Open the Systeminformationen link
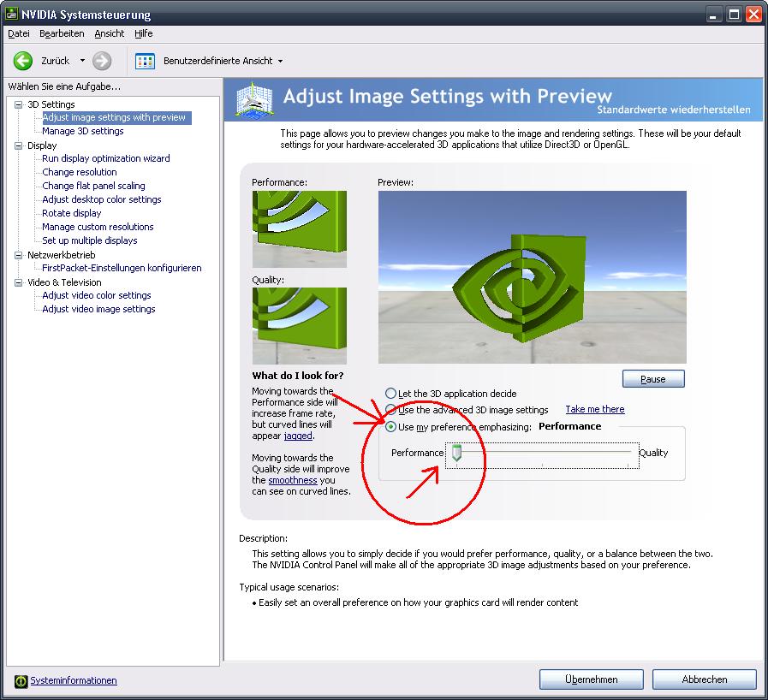768x700 pixels. 74,680
